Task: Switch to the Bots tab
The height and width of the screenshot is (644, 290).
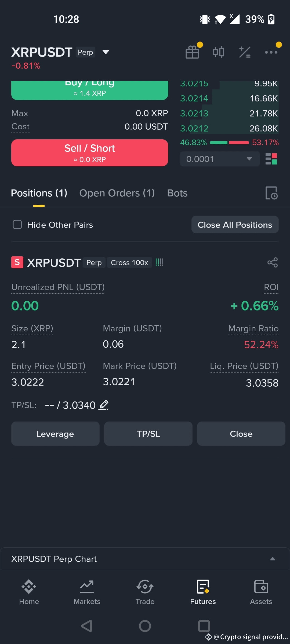Action: coord(177,193)
